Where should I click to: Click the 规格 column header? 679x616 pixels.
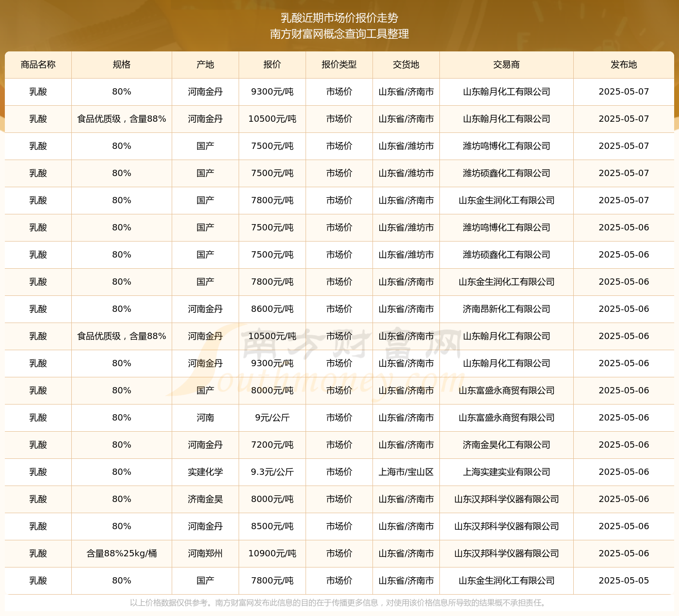[122, 65]
